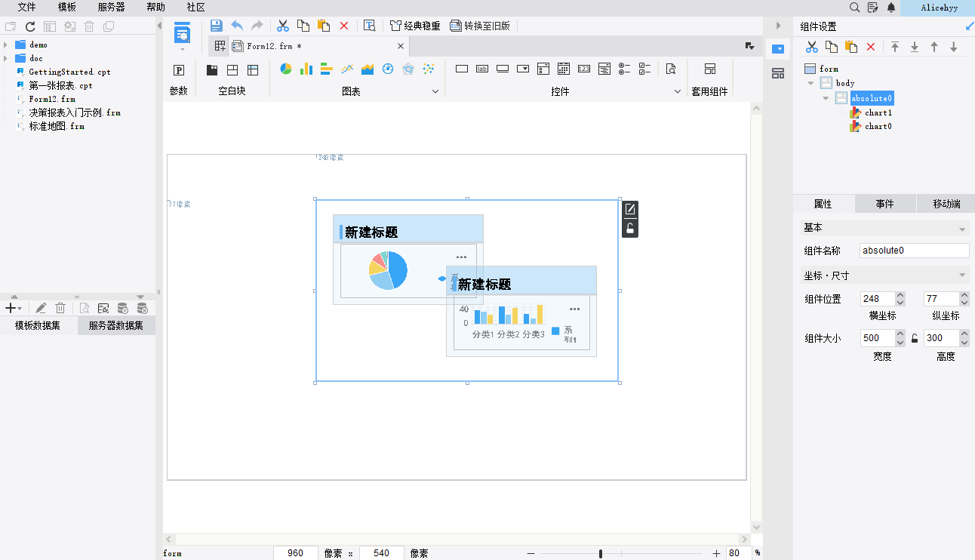975x560 pixels.
Task: Click the edit pencil icon beside the absolute0 block
Action: pos(630,209)
